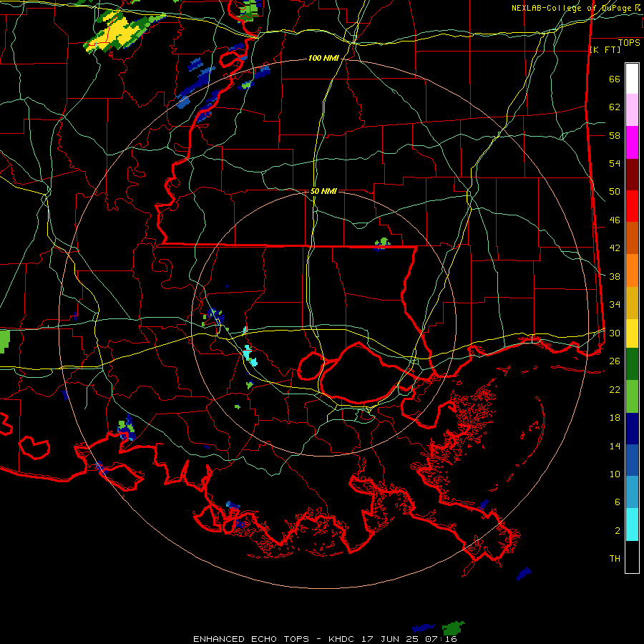Screen dimensions: 644x644
Task: Click the green echo block at the left edge
Action: 4,341
